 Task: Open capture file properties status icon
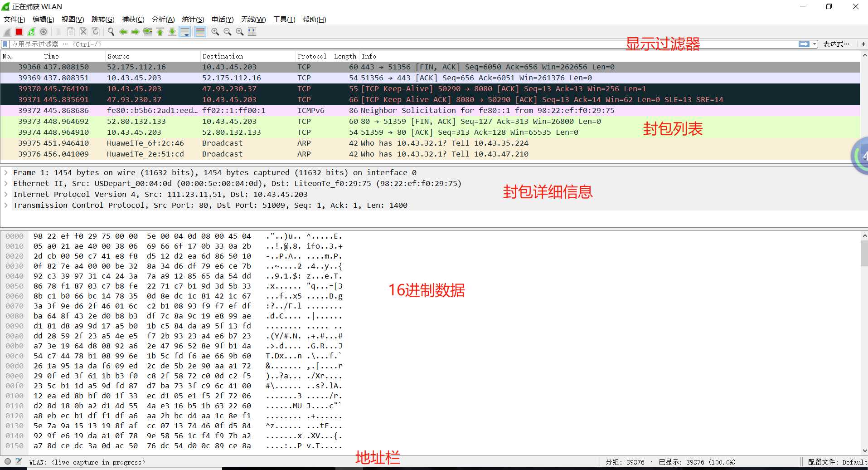pos(19,461)
